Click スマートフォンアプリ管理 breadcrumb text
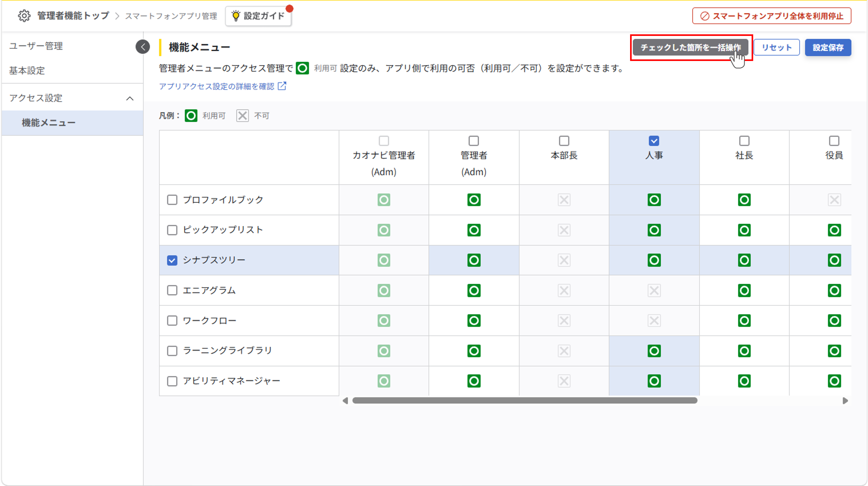This screenshot has height=486, width=868. [x=171, y=16]
